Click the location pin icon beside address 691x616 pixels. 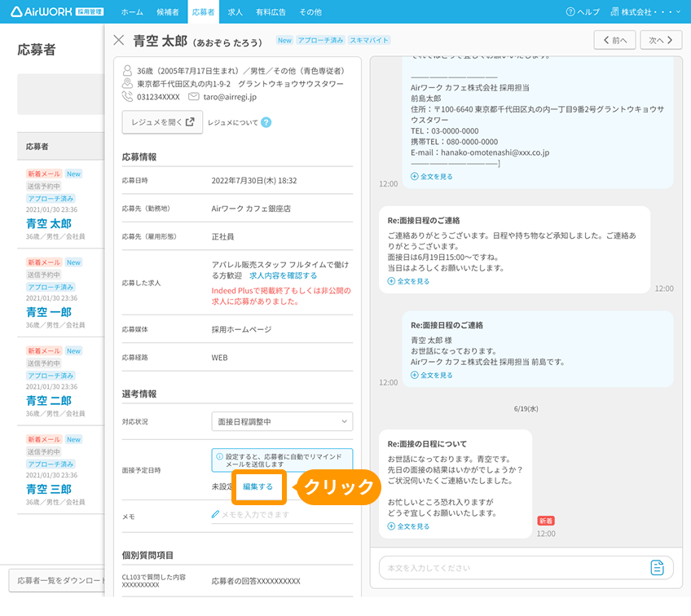(127, 83)
